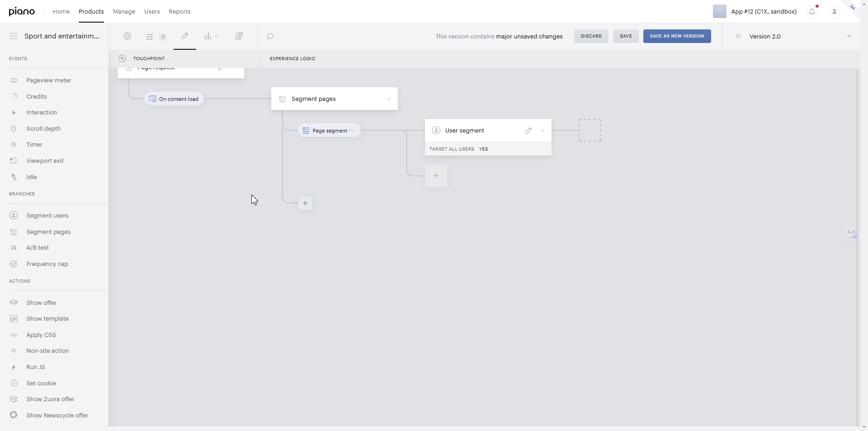Screen dimensions: 868x431
Task: Click the notification bell icon
Action: 812,12
